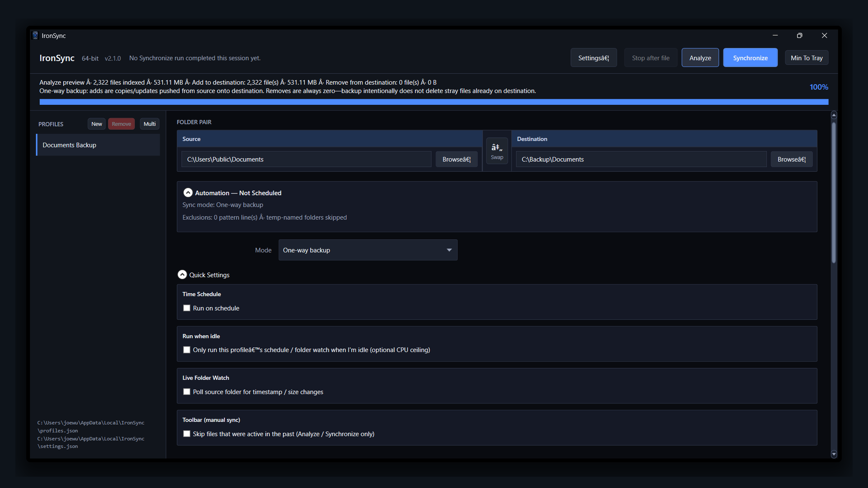
Task: Start Synchronize
Action: pyautogui.click(x=750, y=58)
